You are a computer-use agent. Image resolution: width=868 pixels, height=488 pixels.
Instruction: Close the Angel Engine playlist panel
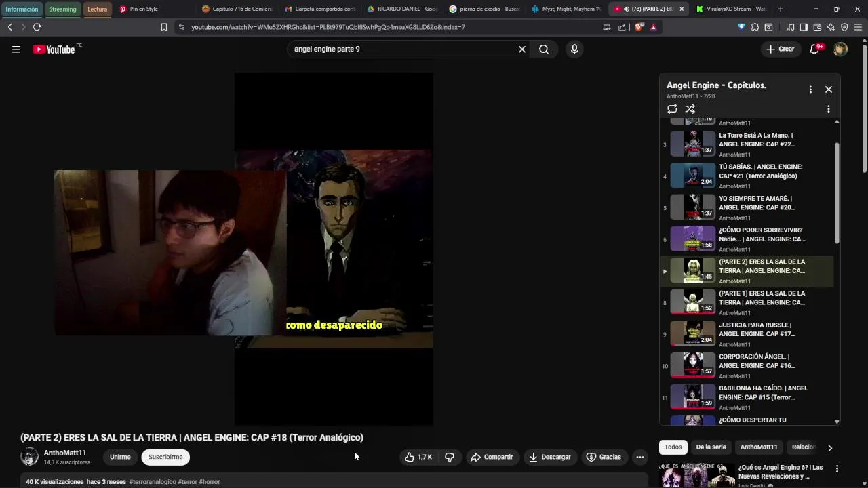(829, 89)
